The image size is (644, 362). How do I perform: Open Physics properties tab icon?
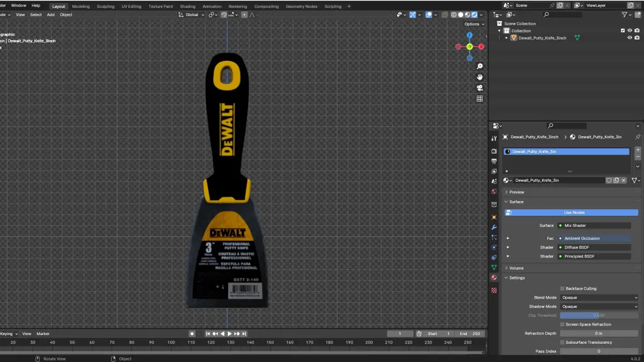click(494, 247)
